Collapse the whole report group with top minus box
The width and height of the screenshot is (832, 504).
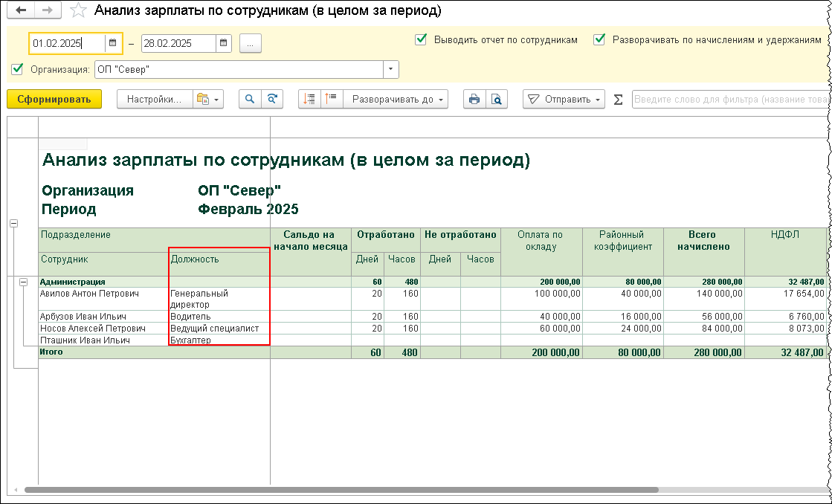coord(14,223)
